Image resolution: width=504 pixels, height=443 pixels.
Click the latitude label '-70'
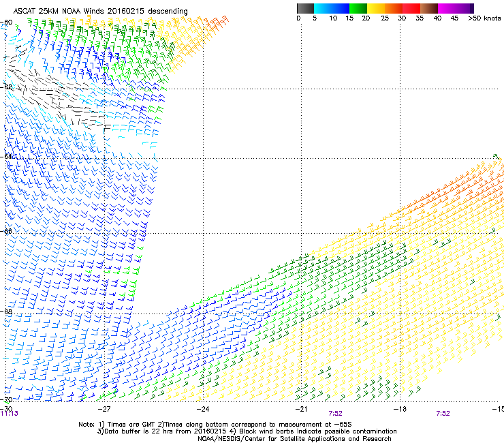[x=7, y=399]
